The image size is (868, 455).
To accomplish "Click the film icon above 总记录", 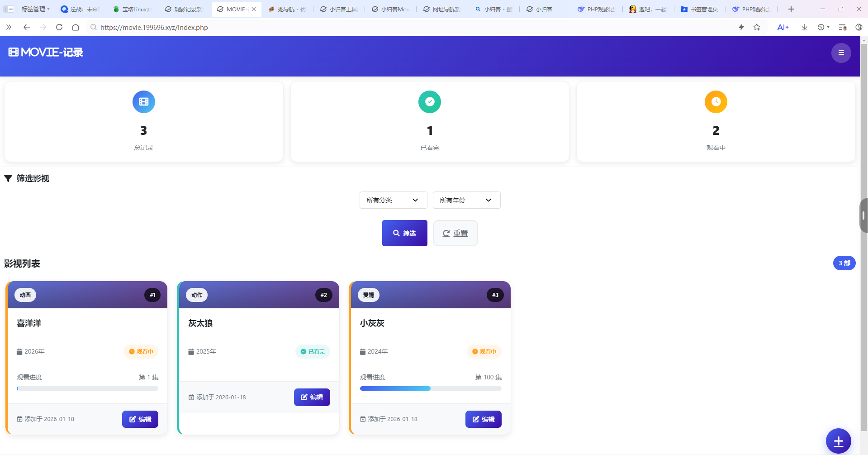I will 144,102.
